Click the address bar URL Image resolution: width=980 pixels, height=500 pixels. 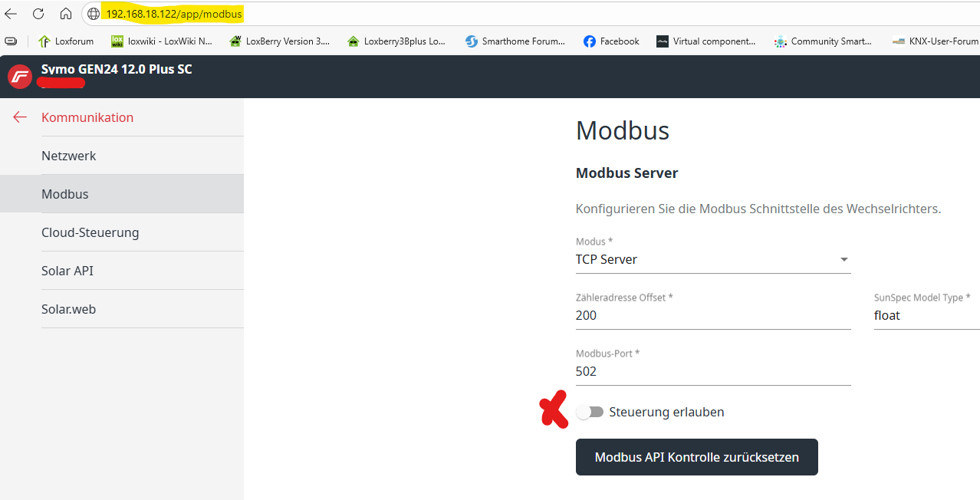point(174,14)
